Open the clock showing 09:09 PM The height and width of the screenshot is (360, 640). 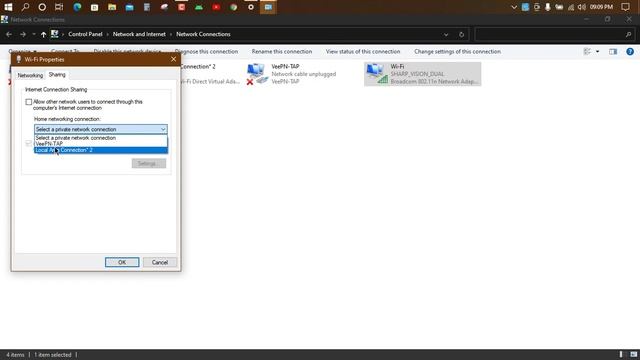[x=601, y=7]
